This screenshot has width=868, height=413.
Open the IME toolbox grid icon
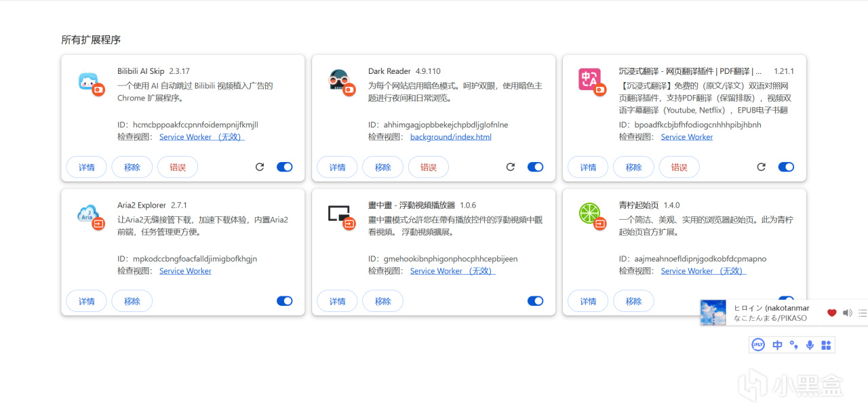826,345
